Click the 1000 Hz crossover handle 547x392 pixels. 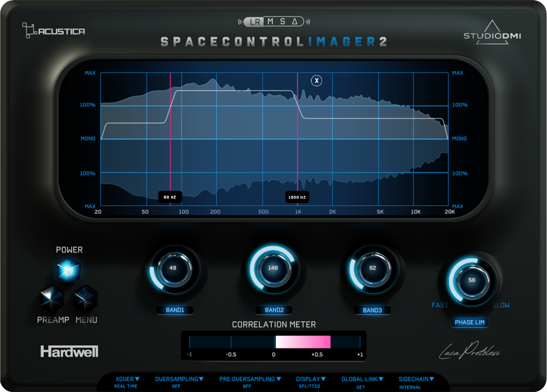coord(297,197)
